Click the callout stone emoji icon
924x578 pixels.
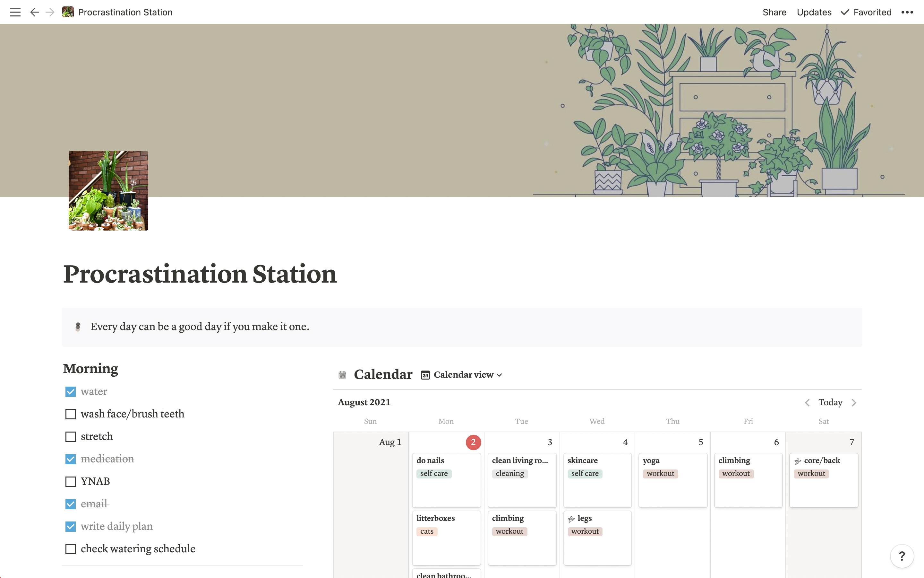[78, 327]
